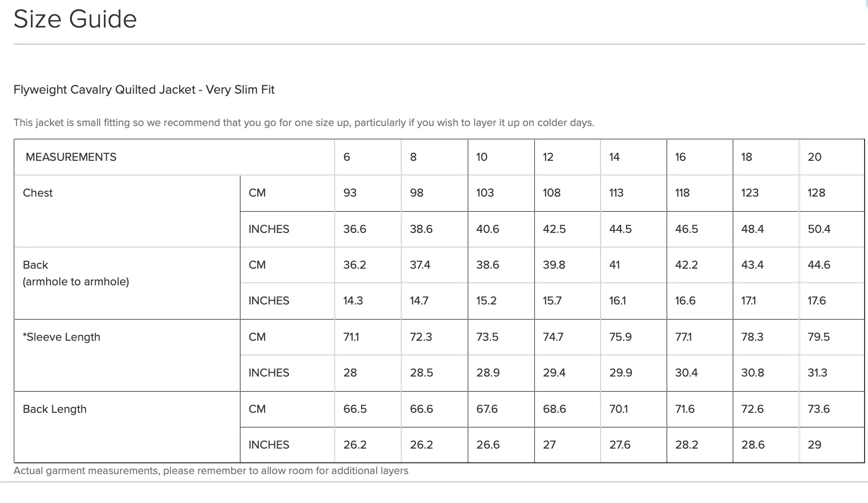Click sleeve inches value 28.9
Image resolution: width=868 pixels, height=503 pixels.
coord(488,373)
